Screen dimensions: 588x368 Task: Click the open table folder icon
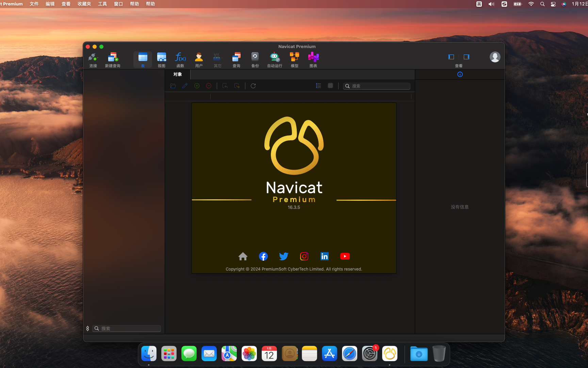[x=173, y=86]
